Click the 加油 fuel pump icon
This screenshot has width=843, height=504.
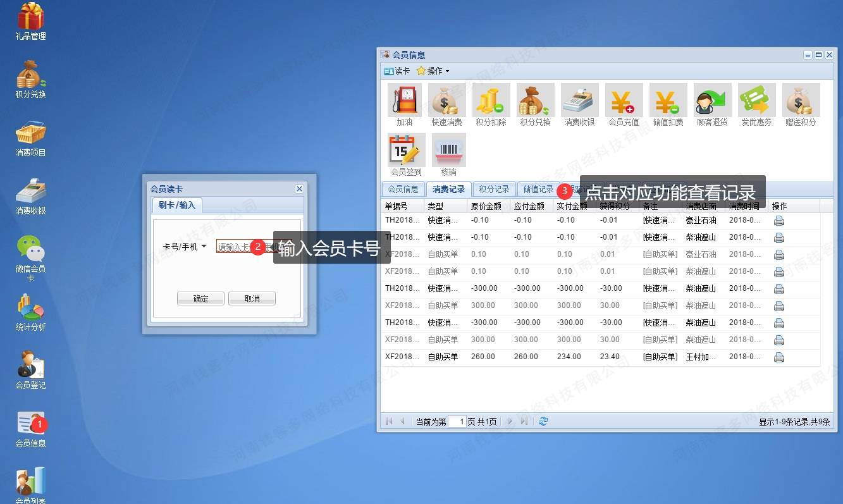pos(405,100)
